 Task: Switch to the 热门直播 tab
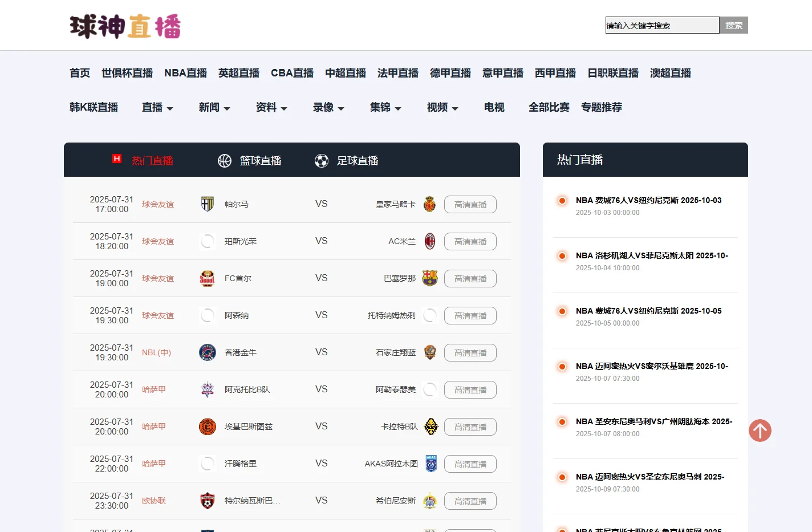click(x=152, y=161)
